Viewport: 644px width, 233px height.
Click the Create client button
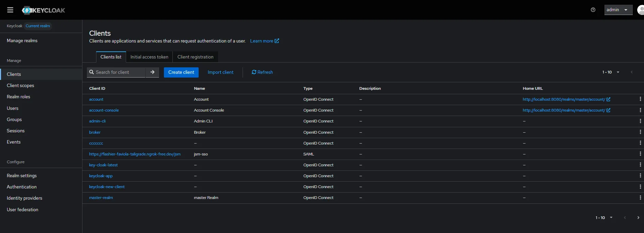tap(181, 72)
